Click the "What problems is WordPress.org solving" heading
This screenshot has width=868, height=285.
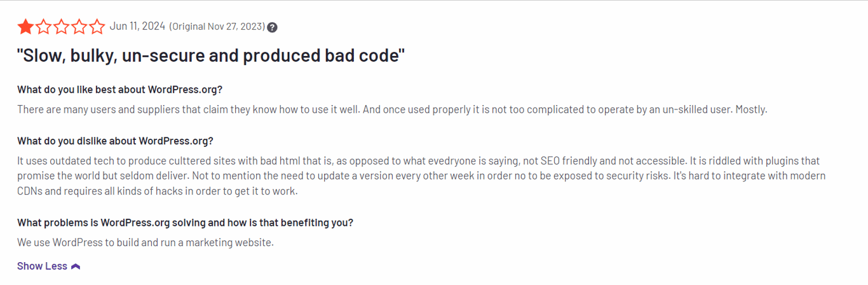click(x=185, y=223)
